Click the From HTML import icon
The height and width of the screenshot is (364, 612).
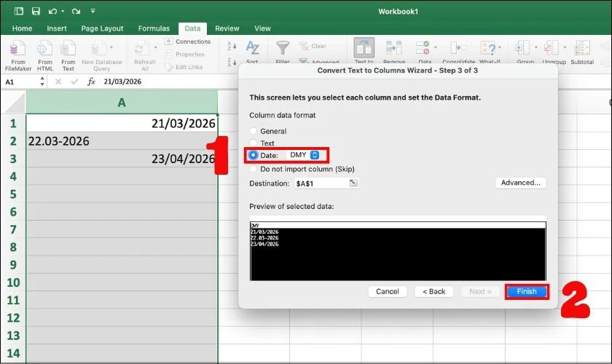[x=45, y=49]
